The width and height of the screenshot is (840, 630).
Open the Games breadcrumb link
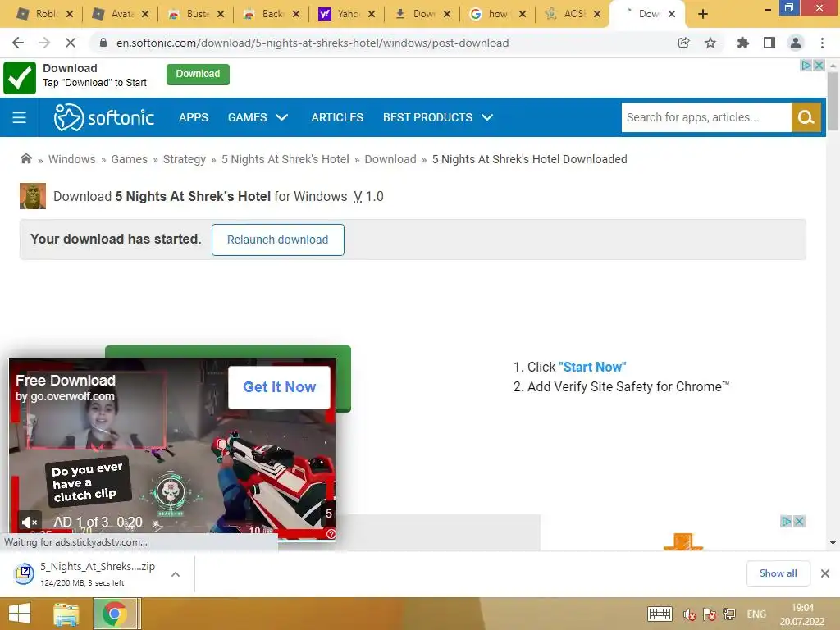point(129,159)
